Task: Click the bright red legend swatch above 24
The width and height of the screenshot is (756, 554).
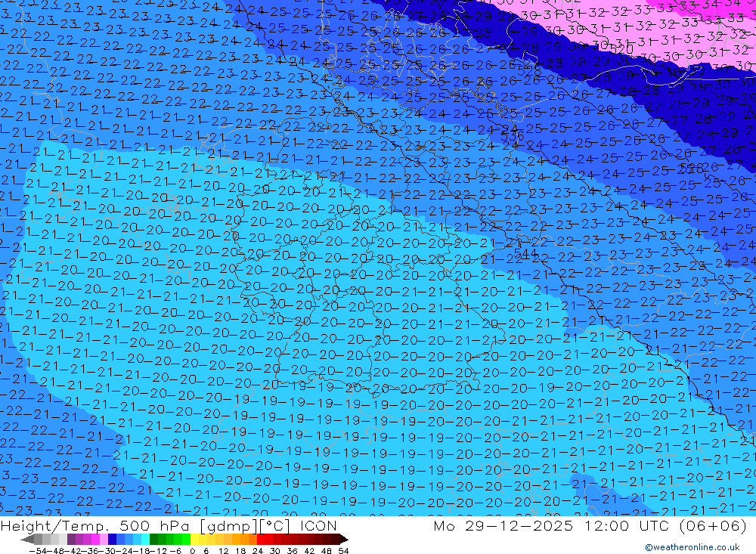Action: click(x=261, y=539)
